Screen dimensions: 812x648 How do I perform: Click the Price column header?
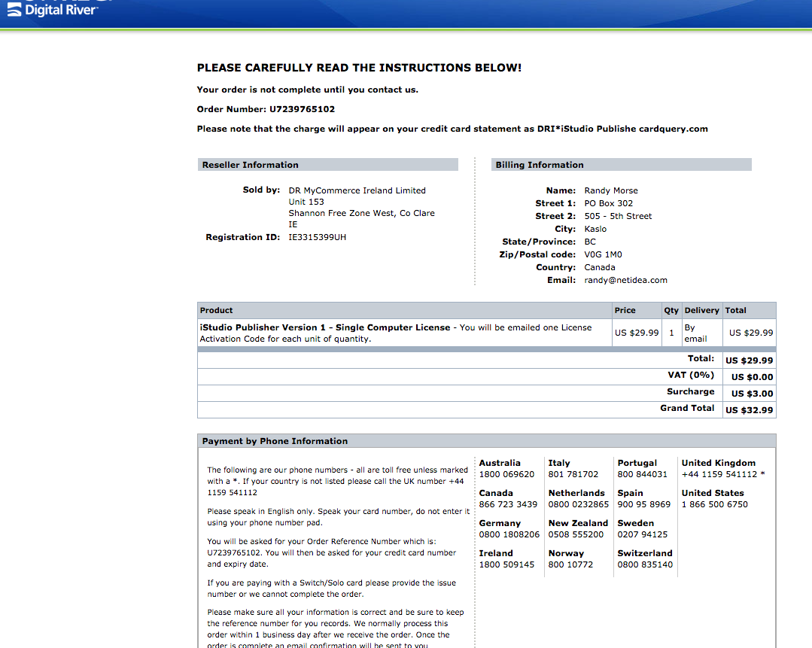pyautogui.click(x=625, y=310)
